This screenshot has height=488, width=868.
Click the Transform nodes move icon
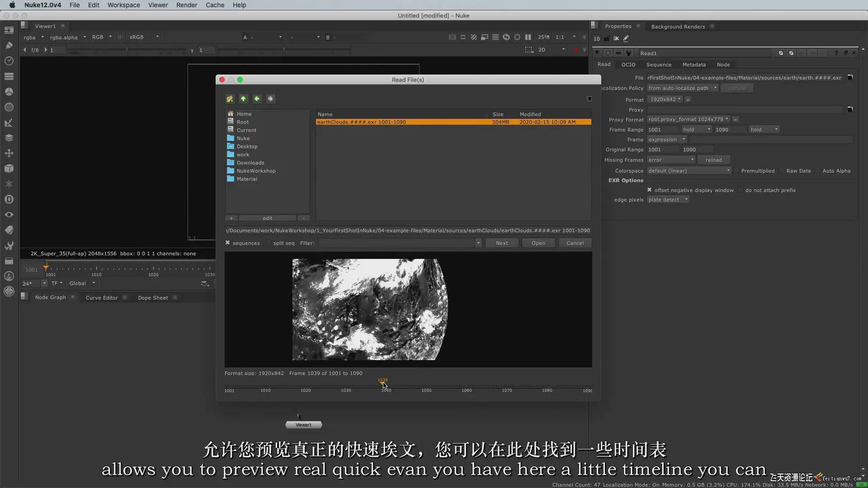(9, 153)
